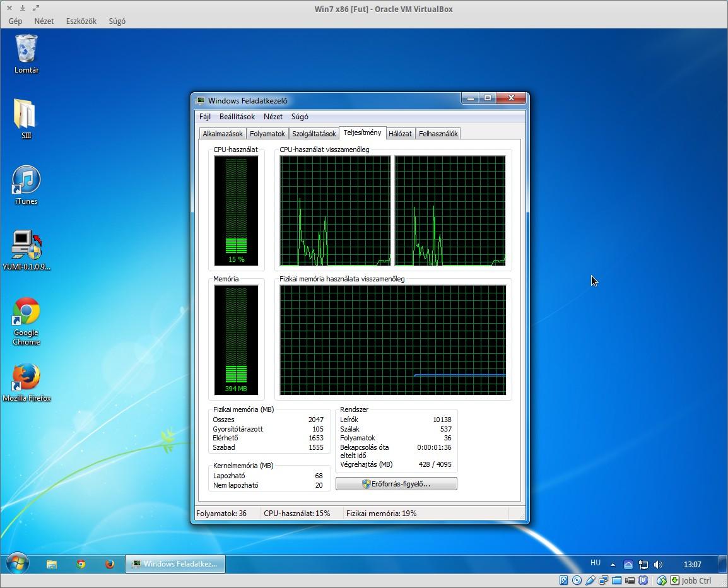This screenshot has height=588, width=728.
Task: Click the Memória meter showing 394 MB
Action: point(236,340)
